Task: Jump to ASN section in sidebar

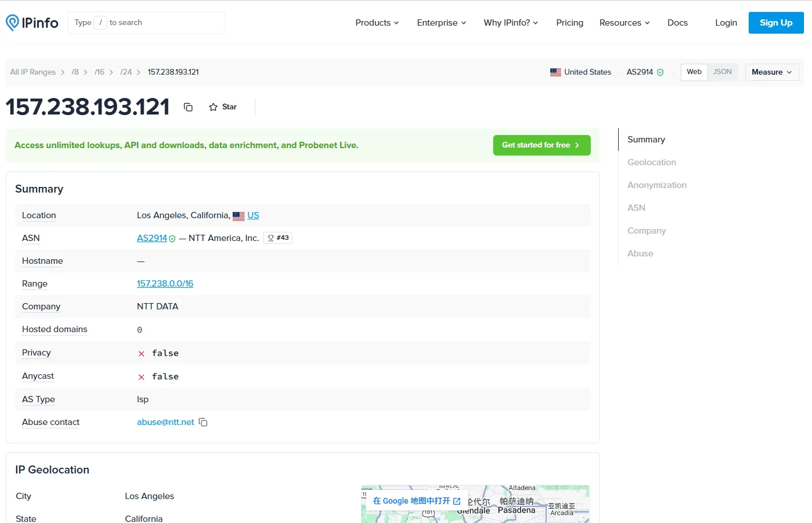Action: pos(636,208)
